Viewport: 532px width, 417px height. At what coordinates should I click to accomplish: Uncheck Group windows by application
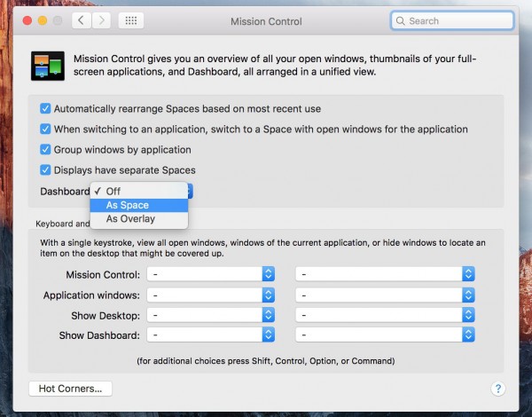tap(45, 149)
